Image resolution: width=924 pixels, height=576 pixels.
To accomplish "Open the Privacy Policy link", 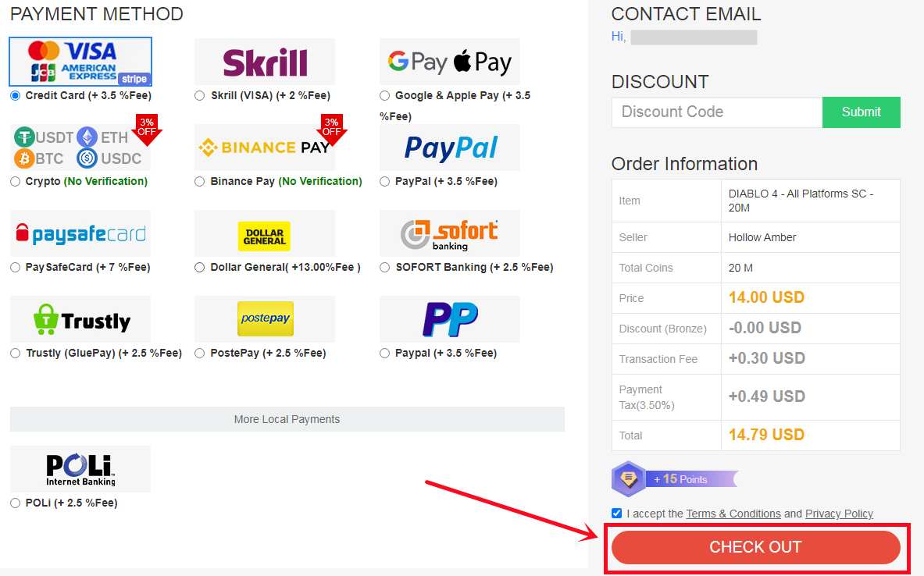I will (x=839, y=514).
